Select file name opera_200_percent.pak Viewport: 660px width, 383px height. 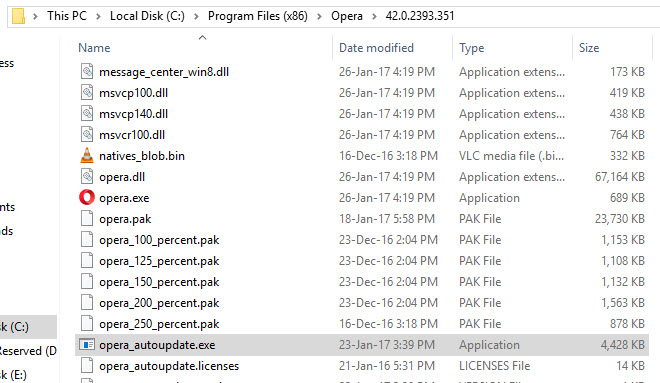point(159,303)
